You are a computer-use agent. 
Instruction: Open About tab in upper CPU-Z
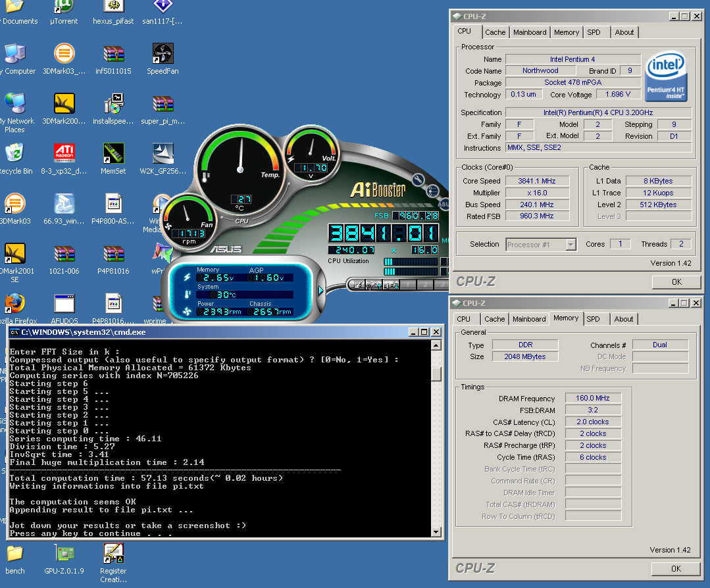(x=624, y=32)
